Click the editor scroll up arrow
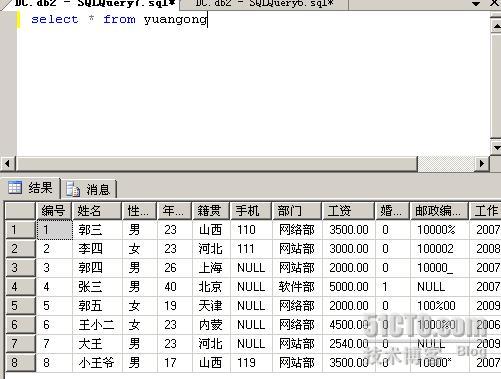This screenshot has height=379, width=501. [x=496, y=25]
